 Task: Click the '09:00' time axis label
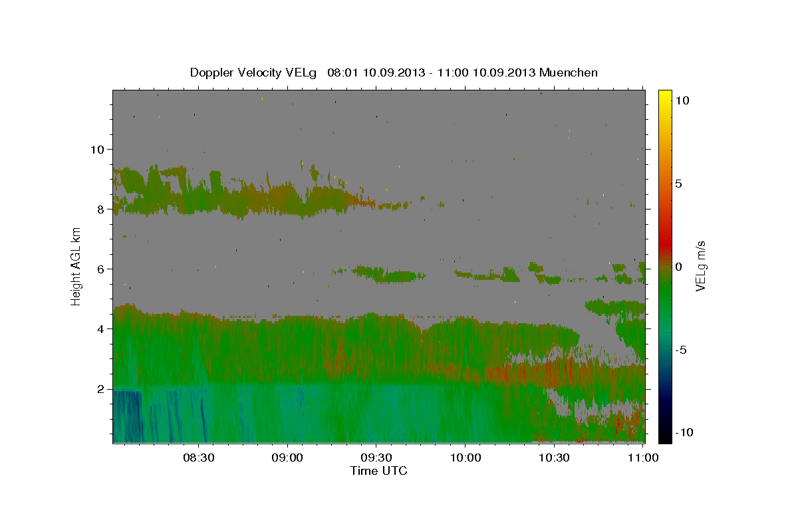point(289,458)
